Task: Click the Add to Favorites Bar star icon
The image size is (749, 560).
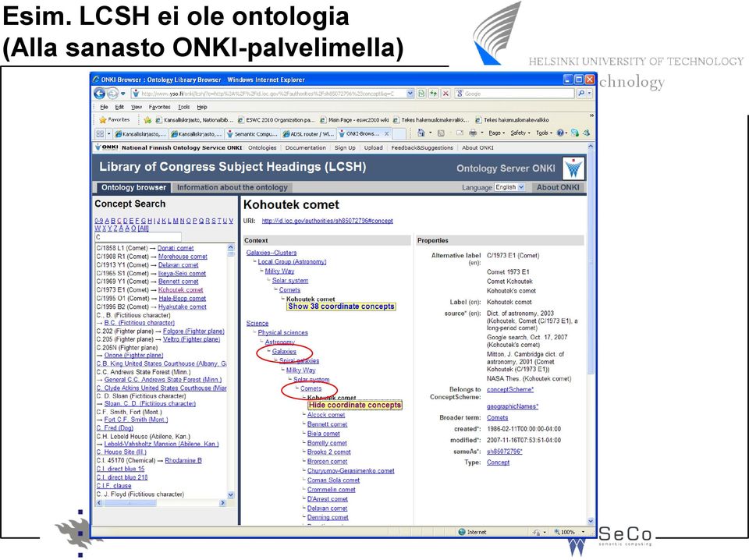Action: point(147,120)
